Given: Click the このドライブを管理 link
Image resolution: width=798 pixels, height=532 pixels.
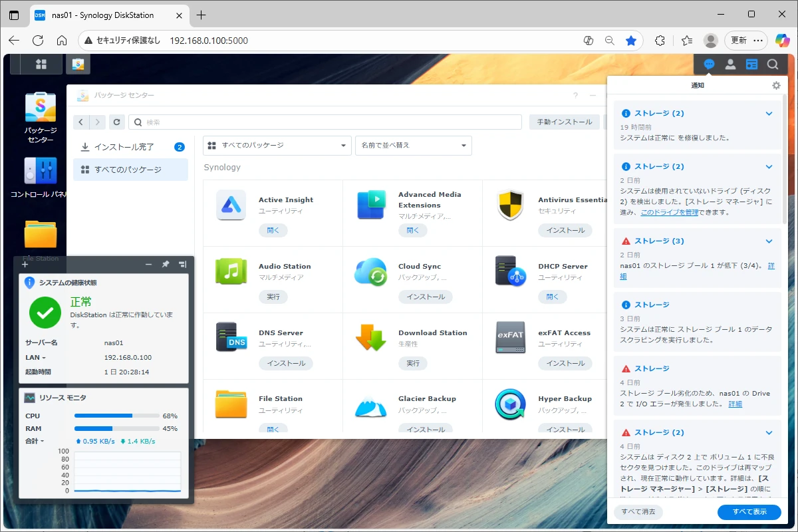Looking at the screenshot, I should point(668,213).
